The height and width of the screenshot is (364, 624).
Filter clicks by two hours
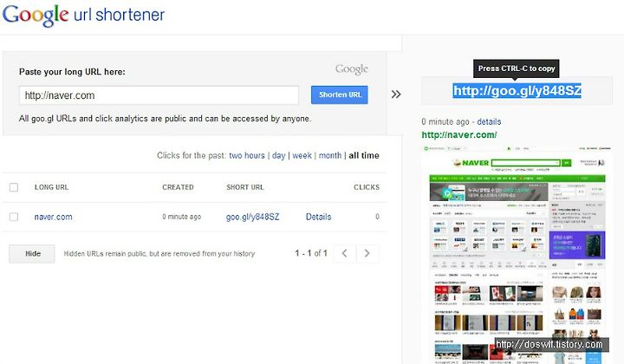247,155
